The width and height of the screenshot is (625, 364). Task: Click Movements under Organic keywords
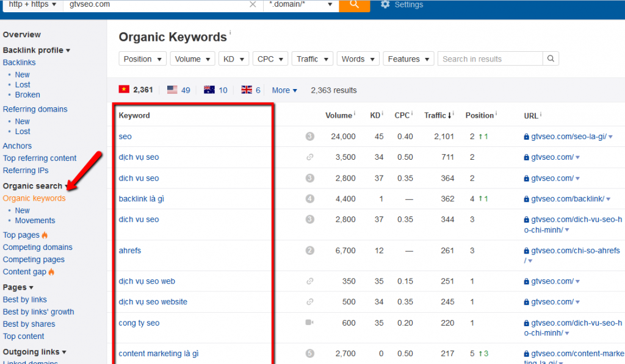35,220
